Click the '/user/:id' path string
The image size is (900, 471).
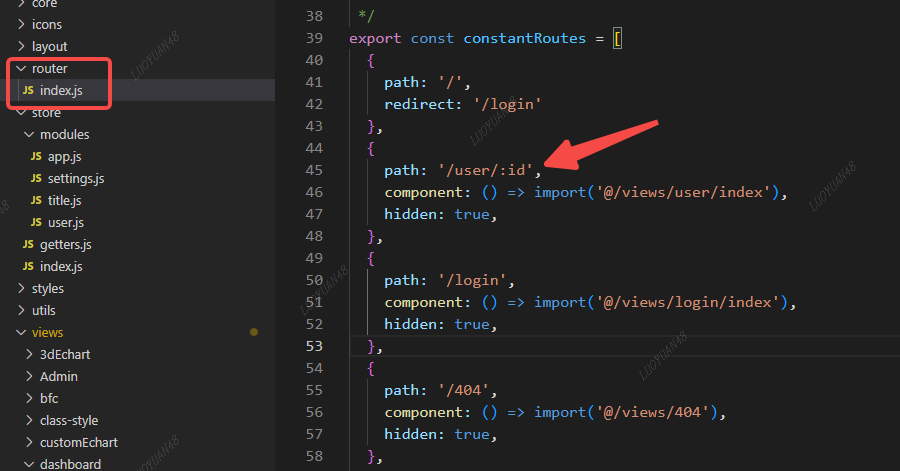pyautogui.click(x=486, y=170)
